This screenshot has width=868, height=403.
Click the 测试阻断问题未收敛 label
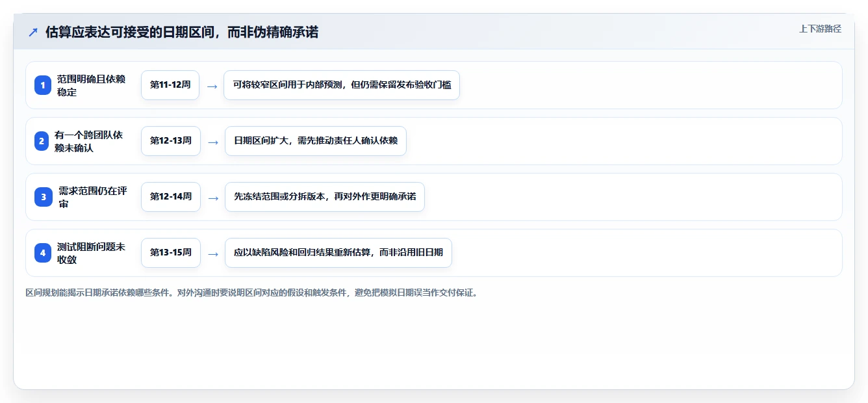click(x=91, y=253)
